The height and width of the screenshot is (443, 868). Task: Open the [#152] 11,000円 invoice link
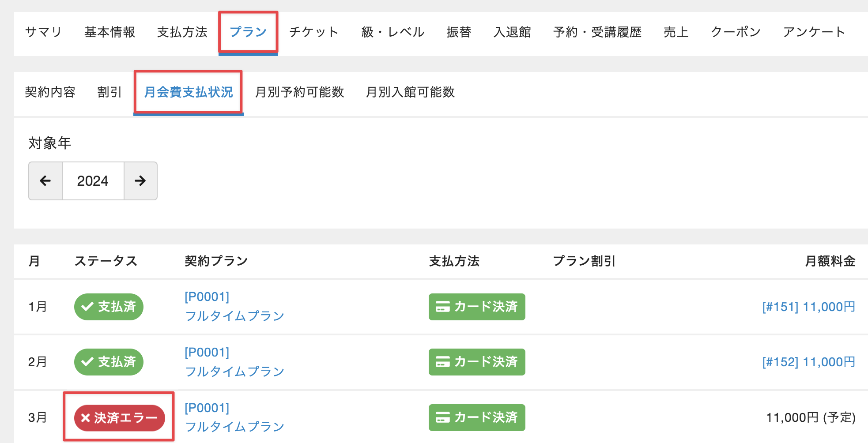pos(808,362)
